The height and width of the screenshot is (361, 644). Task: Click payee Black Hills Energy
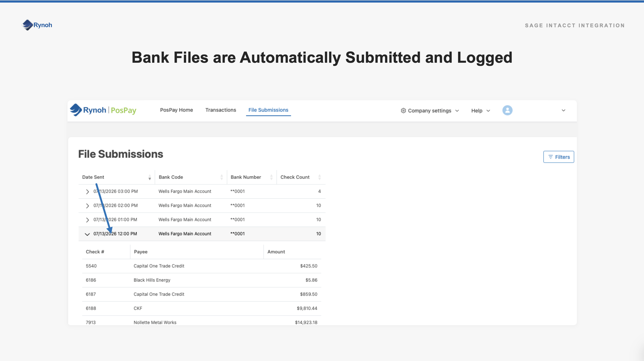coord(152,280)
